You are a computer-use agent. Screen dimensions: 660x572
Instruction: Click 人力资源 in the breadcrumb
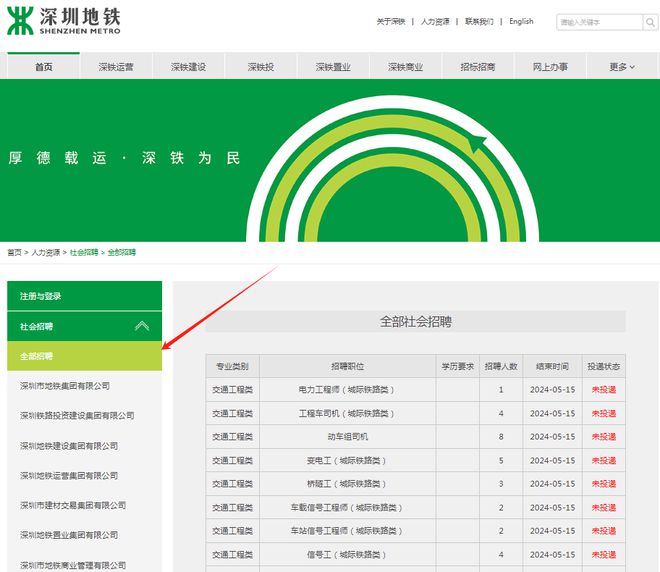point(46,253)
